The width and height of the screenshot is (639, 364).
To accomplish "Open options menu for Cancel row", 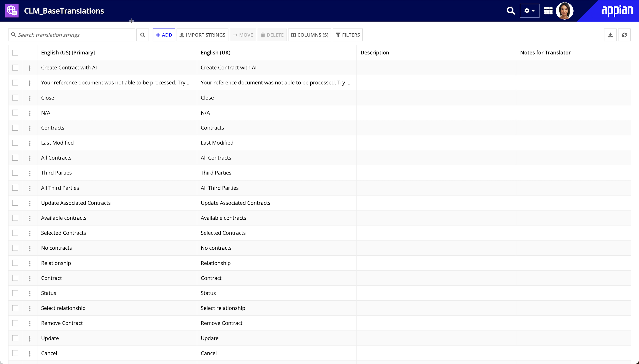I will pyautogui.click(x=30, y=354).
